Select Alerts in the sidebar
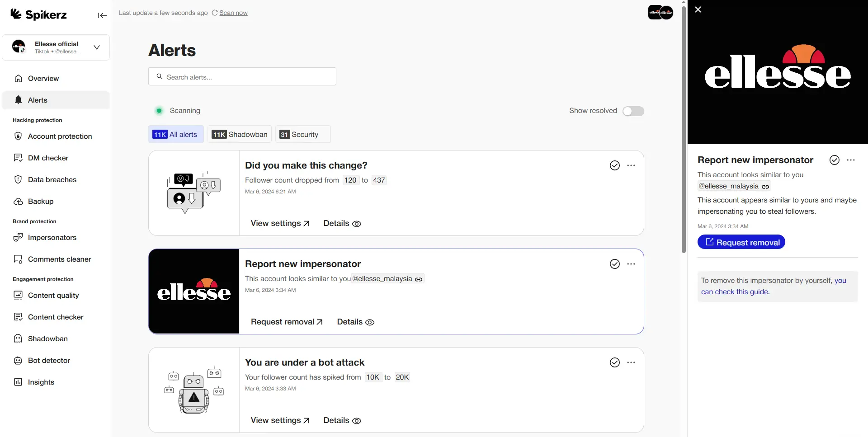Image resolution: width=868 pixels, height=437 pixels. click(x=56, y=100)
